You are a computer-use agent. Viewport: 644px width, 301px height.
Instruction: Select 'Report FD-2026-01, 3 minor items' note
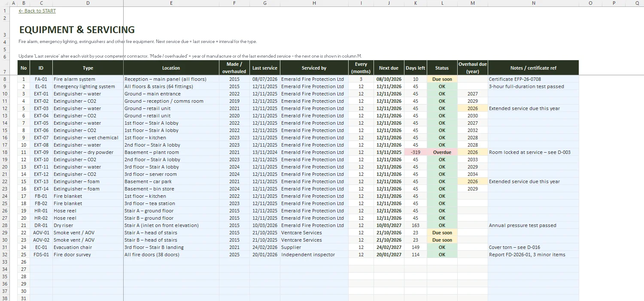click(533, 255)
